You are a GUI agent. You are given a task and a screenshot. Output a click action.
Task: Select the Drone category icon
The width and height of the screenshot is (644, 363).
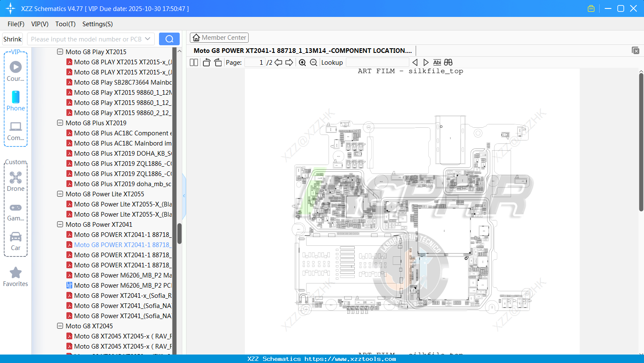coord(15,181)
